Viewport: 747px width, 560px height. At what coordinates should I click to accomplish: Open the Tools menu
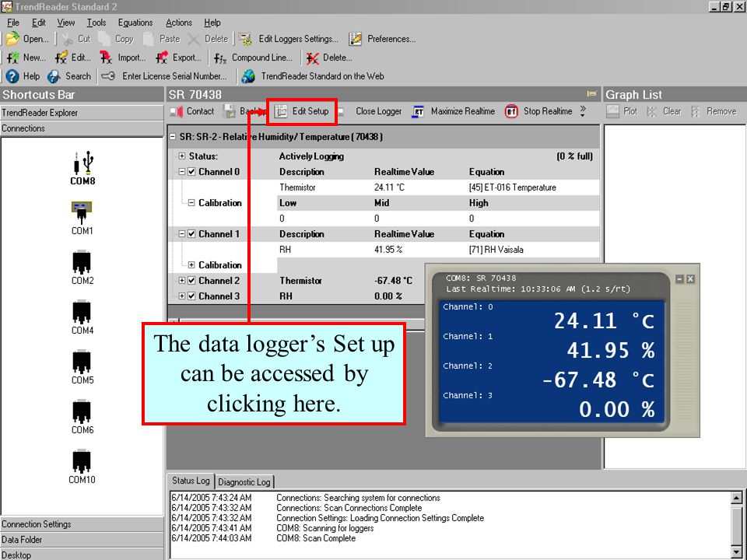(x=96, y=23)
